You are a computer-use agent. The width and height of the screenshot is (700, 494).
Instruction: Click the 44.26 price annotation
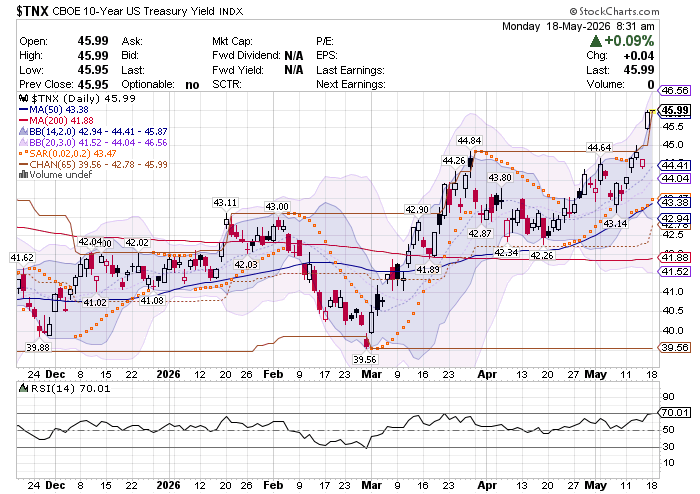pyautogui.click(x=454, y=160)
